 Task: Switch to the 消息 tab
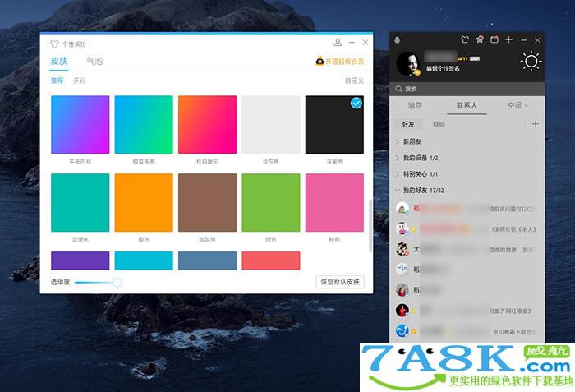coord(415,106)
